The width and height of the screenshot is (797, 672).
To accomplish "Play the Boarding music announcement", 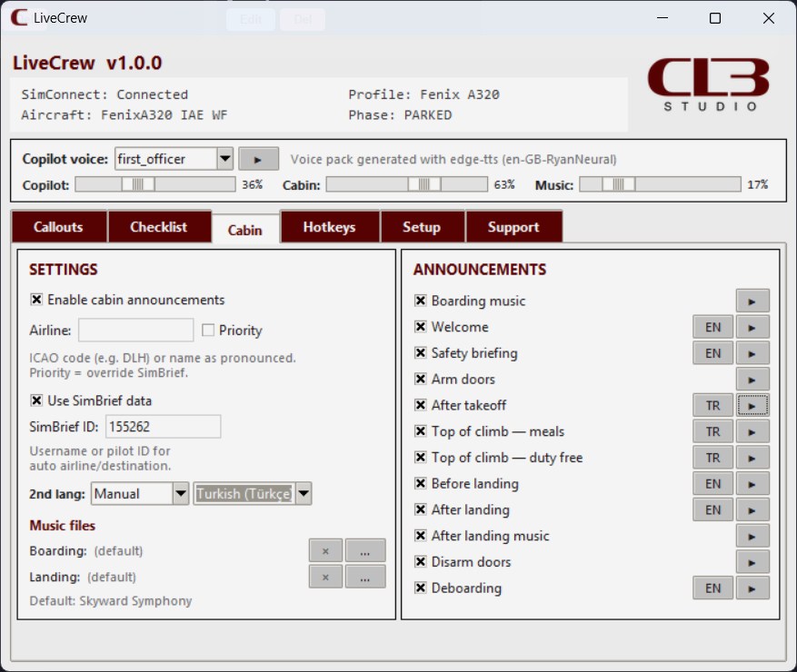I will click(753, 300).
